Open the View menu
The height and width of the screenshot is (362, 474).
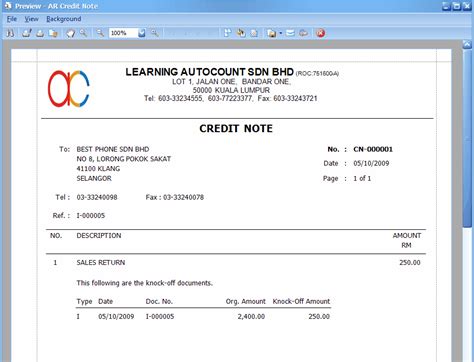[31, 19]
